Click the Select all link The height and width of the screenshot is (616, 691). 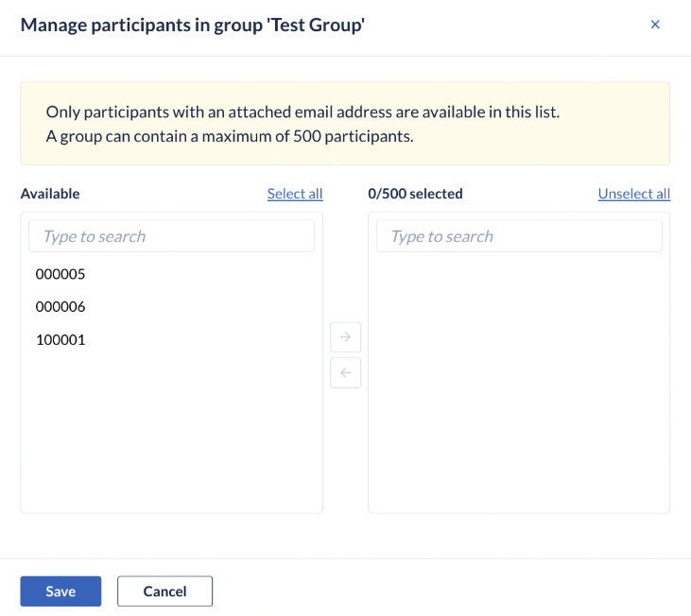pyautogui.click(x=295, y=194)
